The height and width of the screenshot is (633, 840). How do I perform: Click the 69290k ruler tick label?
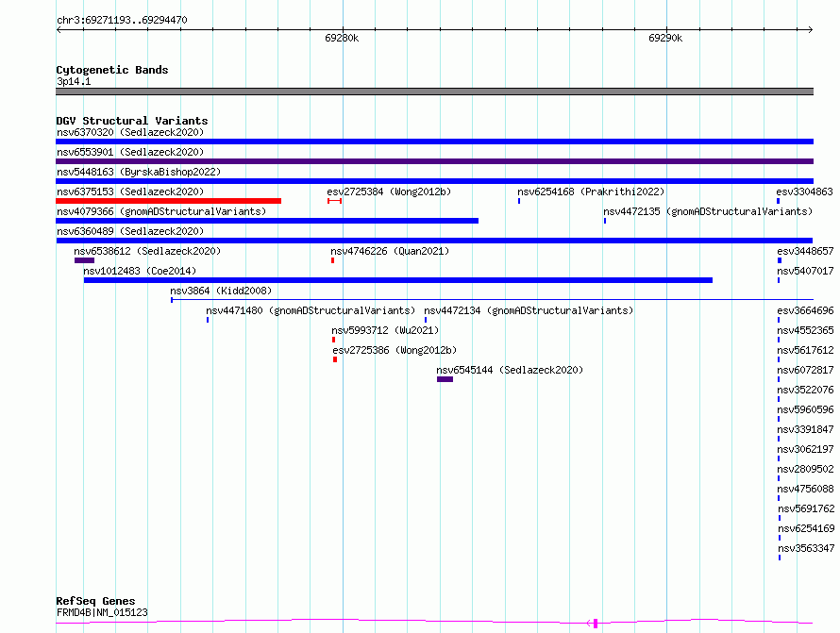click(x=665, y=38)
